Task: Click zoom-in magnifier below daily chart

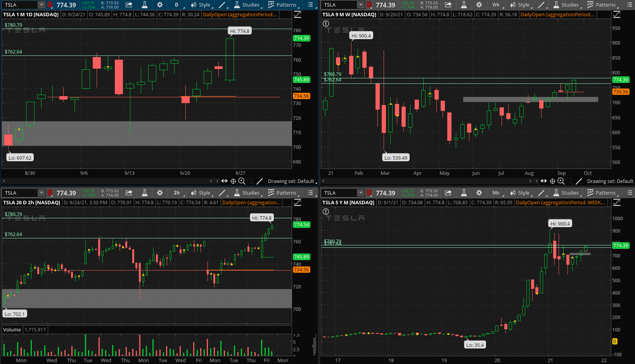Action: coord(241,181)
